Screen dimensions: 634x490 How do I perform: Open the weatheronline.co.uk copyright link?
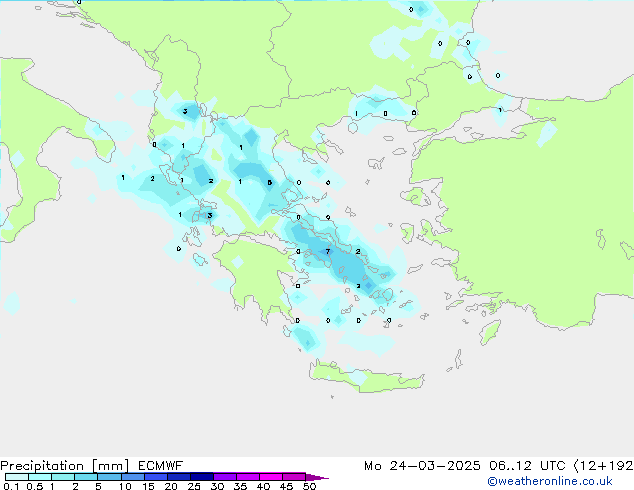pyautogui.click(x=550, y=481)
